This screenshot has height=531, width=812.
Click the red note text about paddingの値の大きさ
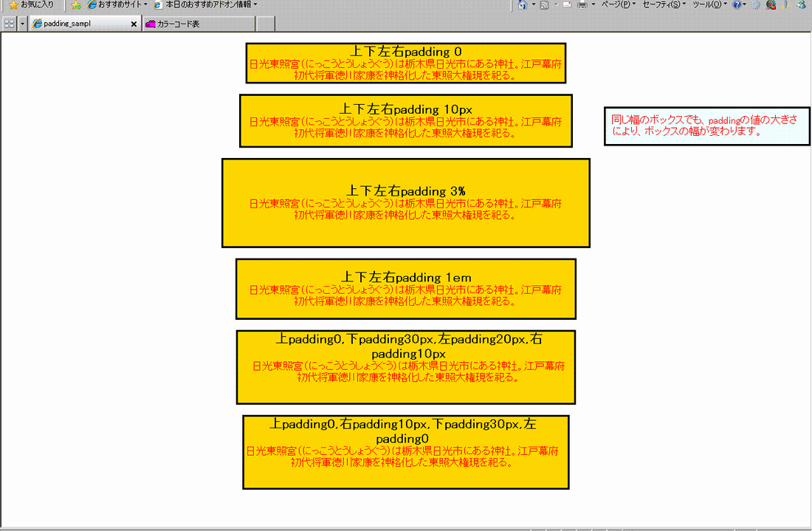pos(703,126)
